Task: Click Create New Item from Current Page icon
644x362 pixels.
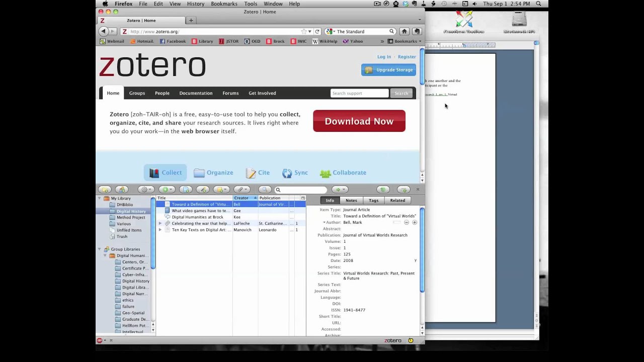Action: point(186,190)
